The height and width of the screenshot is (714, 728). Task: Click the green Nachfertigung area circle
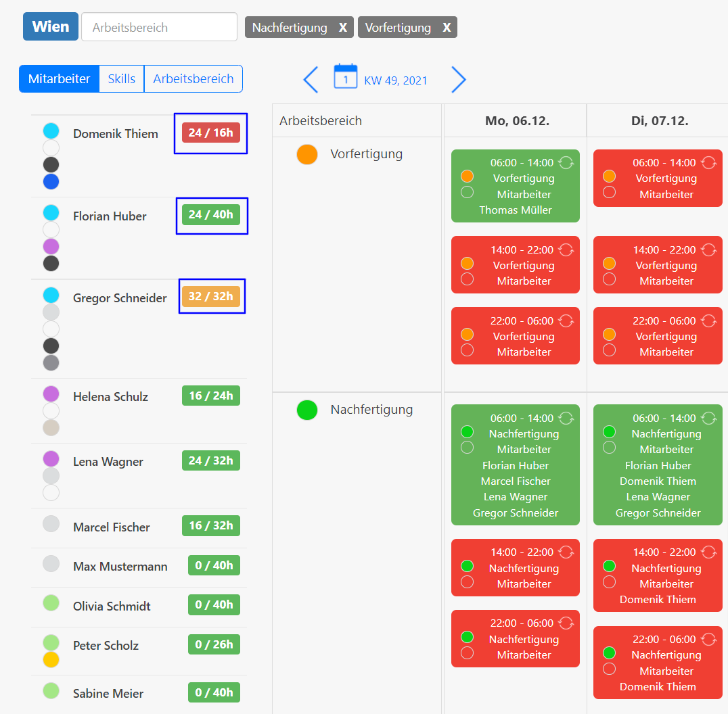tap(307, 410)
